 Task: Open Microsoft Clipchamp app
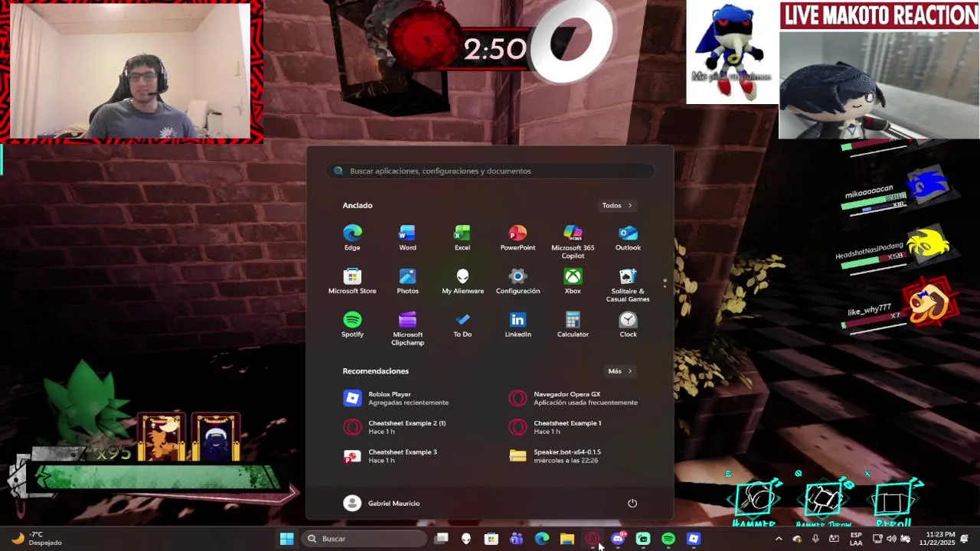[x=407, y=328]
